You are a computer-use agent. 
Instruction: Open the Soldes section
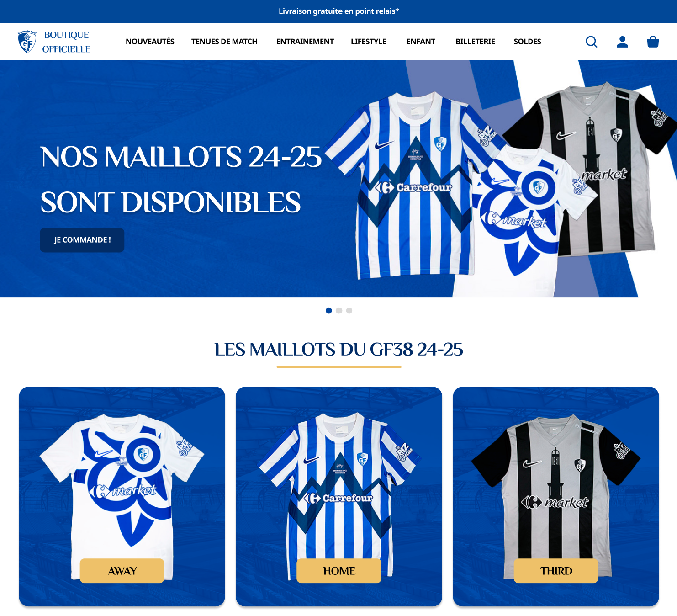(x=527, y=42)
